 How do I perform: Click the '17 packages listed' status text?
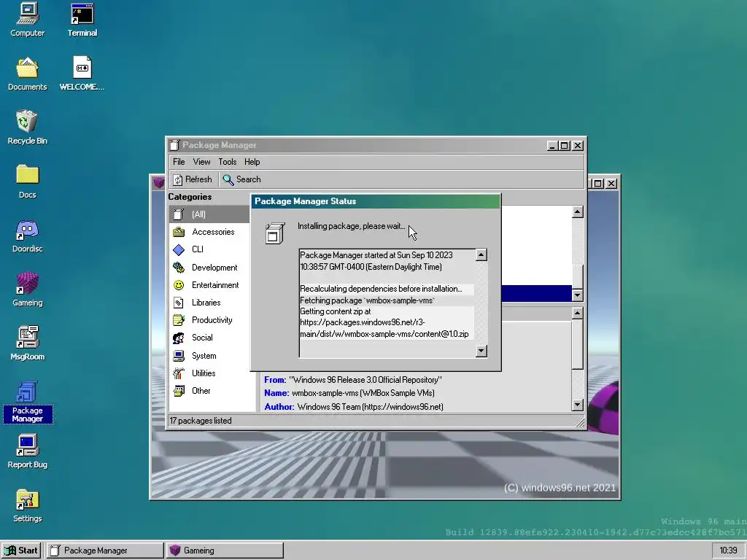pos(201,421)
